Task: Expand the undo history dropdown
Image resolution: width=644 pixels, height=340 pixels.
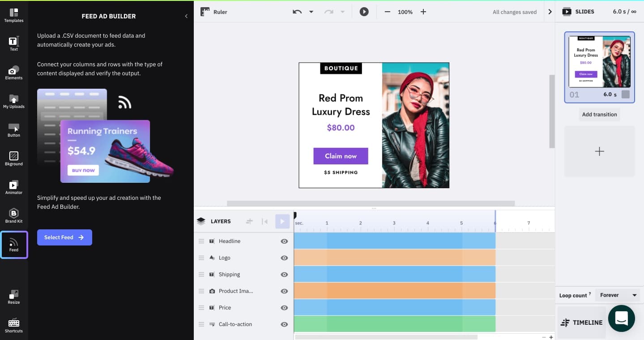Action: (311, 12)
